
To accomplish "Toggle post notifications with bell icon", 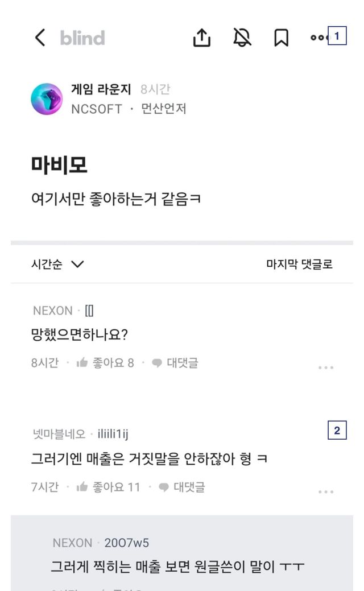I will pyautogui.click(x=242, y=38).
